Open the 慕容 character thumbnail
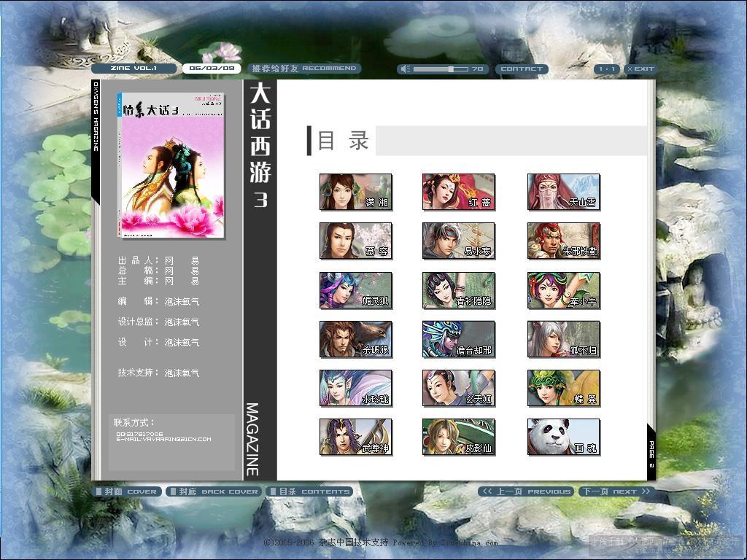747x560 pixels. pos(356,241)
